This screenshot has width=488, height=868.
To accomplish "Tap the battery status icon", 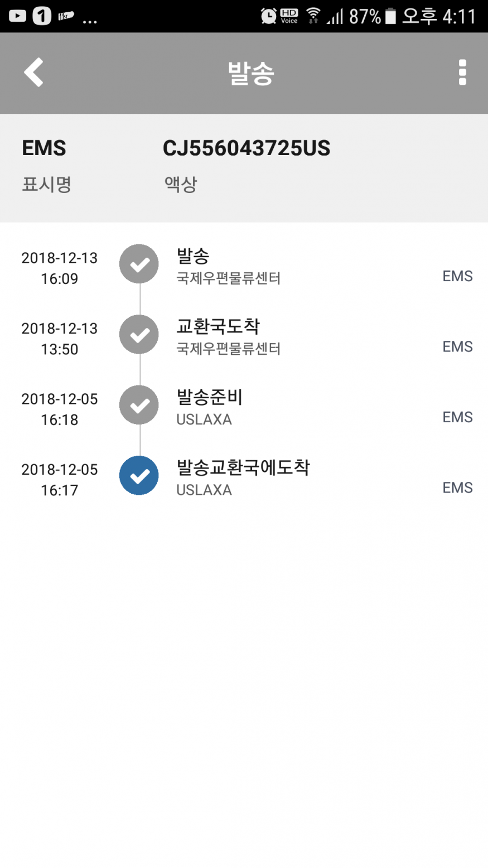I will tap(391, 16).
